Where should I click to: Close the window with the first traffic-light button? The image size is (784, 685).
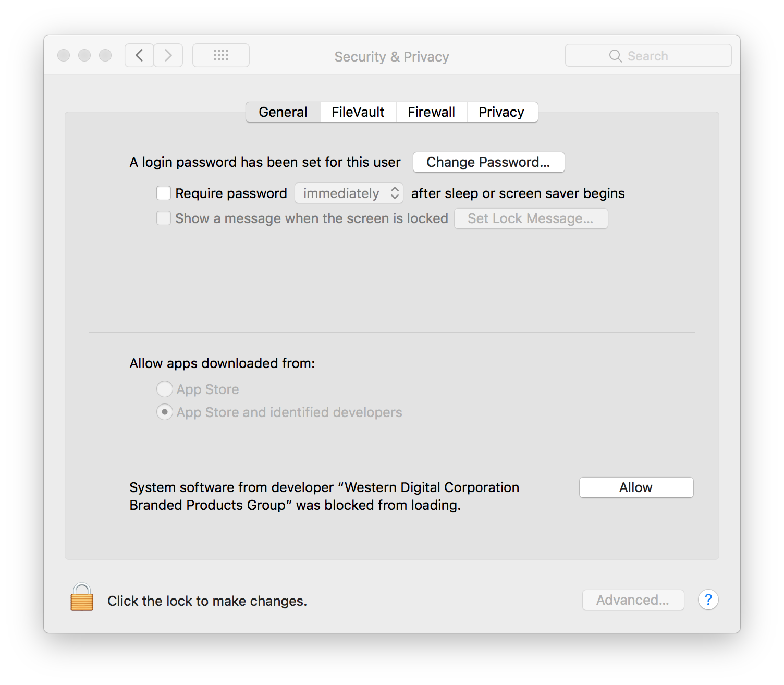64,55
